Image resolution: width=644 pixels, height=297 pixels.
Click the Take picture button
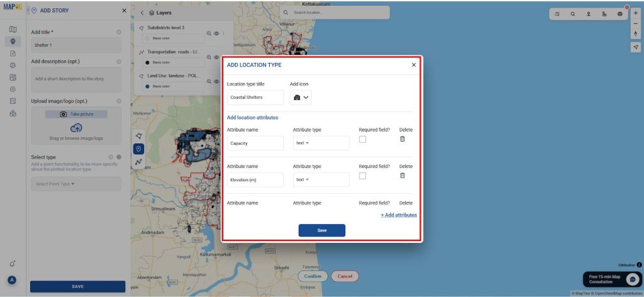pos(76,114)
